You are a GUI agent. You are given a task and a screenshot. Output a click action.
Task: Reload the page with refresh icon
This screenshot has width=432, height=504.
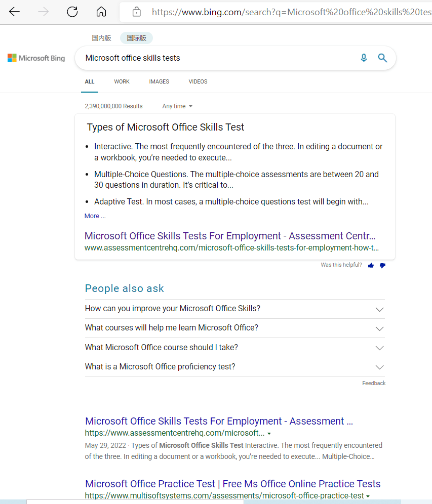pyautogui.click(x=72, y=12)
